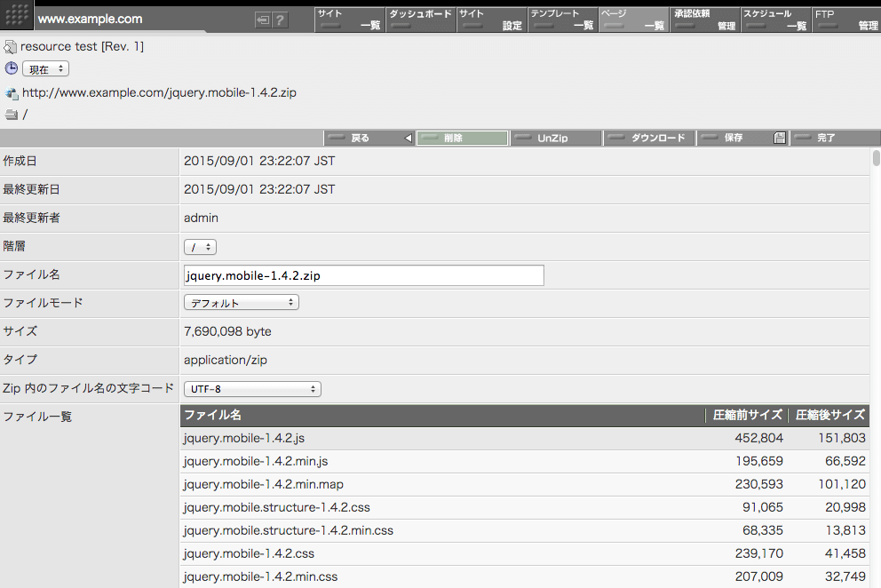881x588 pixels.
Task: Click the link icon before the jquery.mobile URL
Action: click(x=11, y=92)
